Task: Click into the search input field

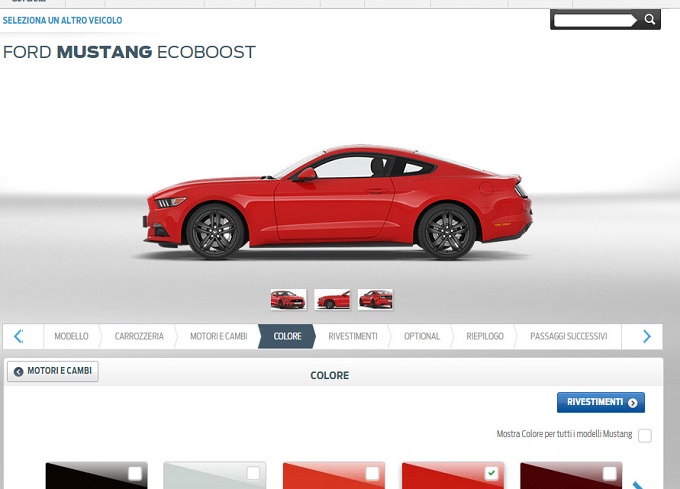Action: 593,20
